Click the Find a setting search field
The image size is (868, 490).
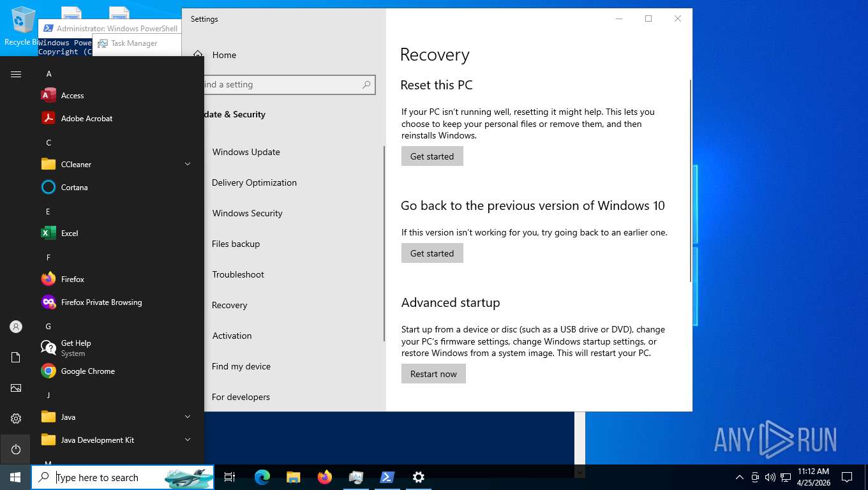click(x=289, y=85)
